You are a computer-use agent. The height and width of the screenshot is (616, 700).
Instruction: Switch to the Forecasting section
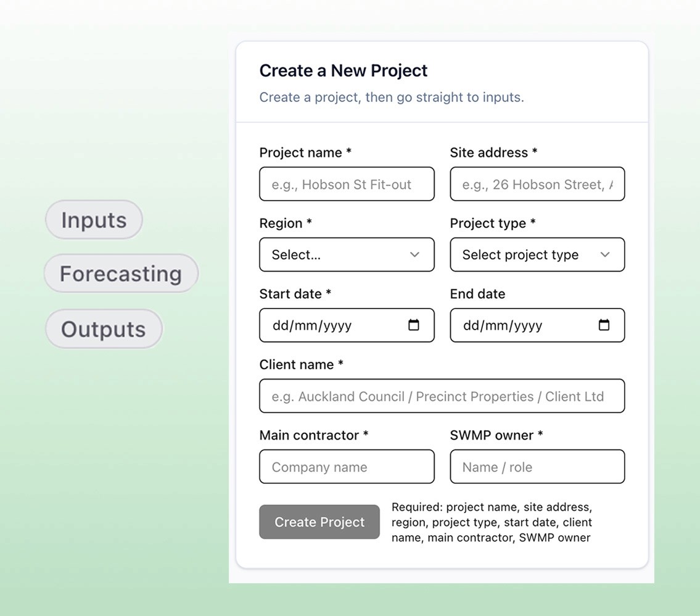tap(121, 273)
